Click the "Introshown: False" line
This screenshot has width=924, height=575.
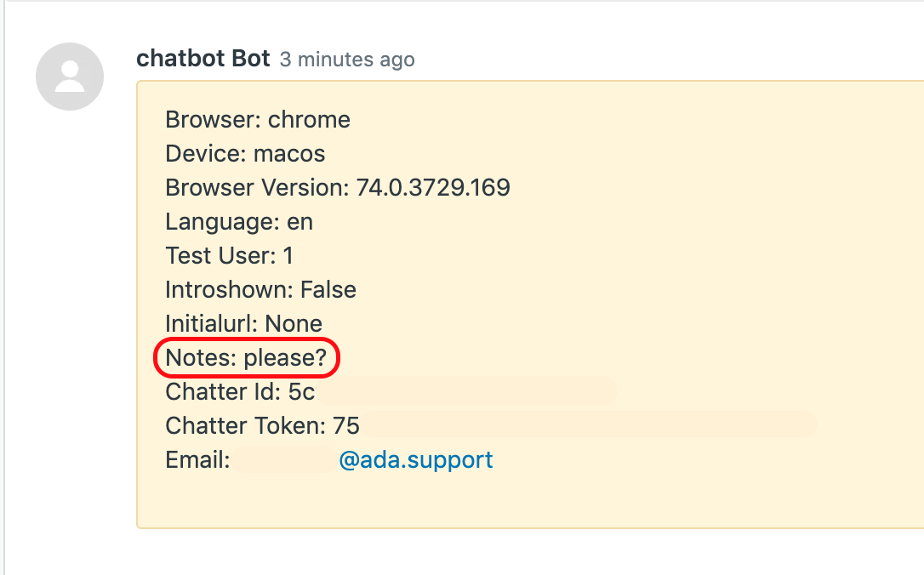[260, 290]
